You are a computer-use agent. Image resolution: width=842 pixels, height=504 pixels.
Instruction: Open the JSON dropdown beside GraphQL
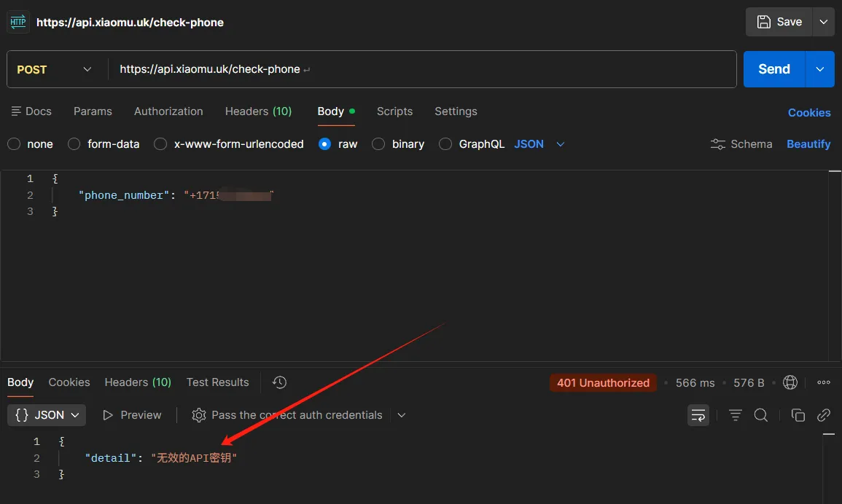click(x=539, y=144)
